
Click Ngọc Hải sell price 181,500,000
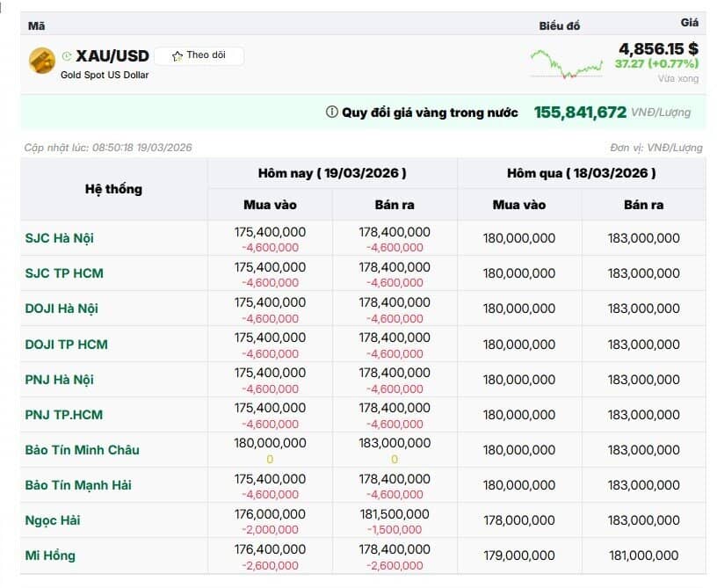395,514
